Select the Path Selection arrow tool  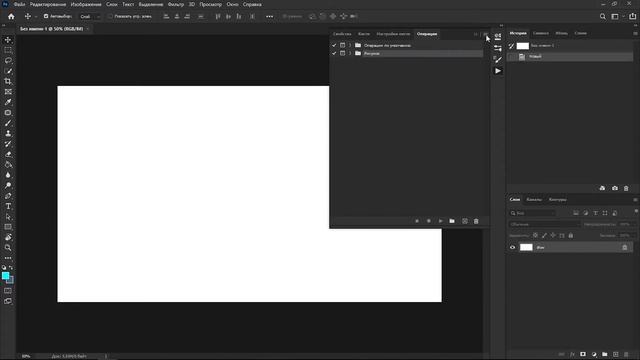[8, 217]
